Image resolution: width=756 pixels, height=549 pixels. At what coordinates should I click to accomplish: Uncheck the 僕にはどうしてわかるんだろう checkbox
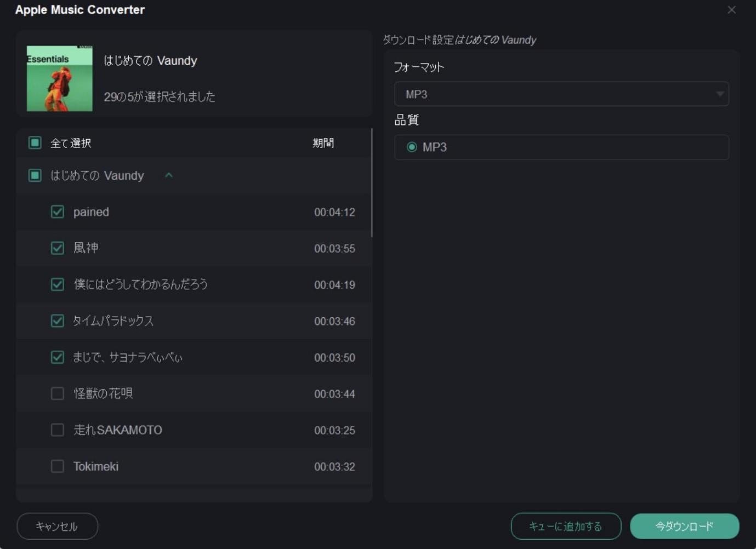[58, 284]
